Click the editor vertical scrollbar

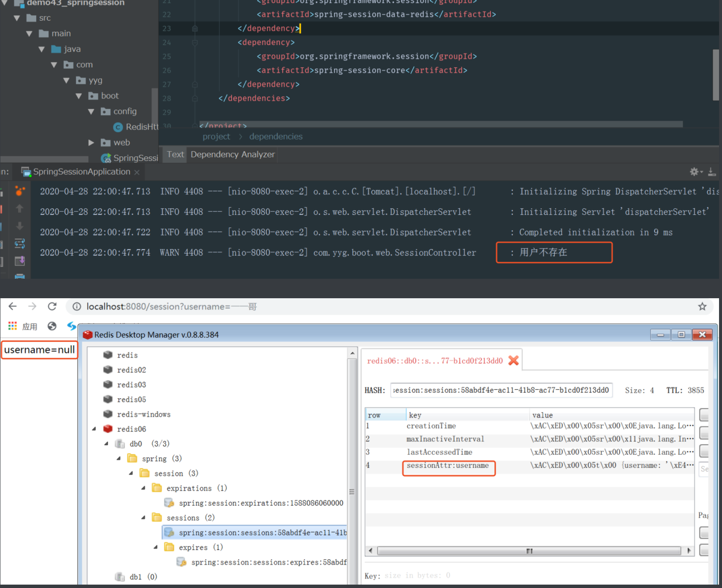pyautogui.click(x=716, y=75)
